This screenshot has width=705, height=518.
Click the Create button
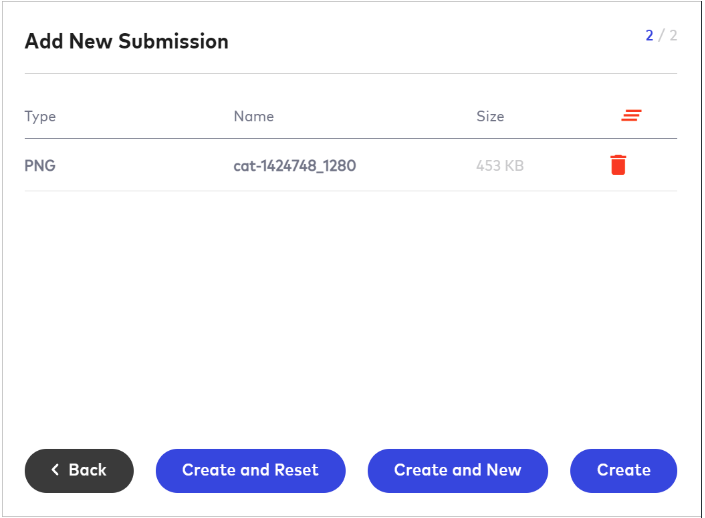pyautogui.click(x=623, y=470)
